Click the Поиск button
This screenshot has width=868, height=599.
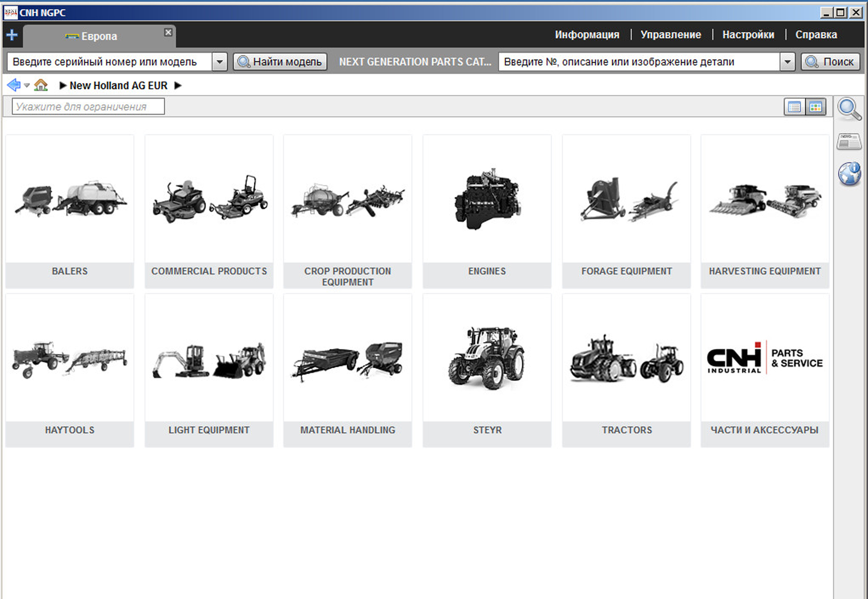click(x=830, y=62)
